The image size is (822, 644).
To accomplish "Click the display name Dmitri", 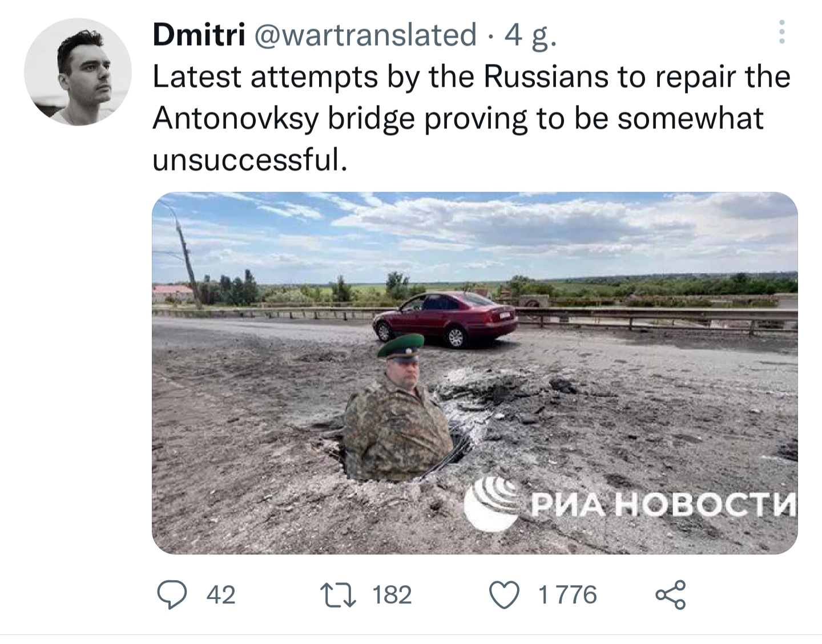I will coord(199,35).
